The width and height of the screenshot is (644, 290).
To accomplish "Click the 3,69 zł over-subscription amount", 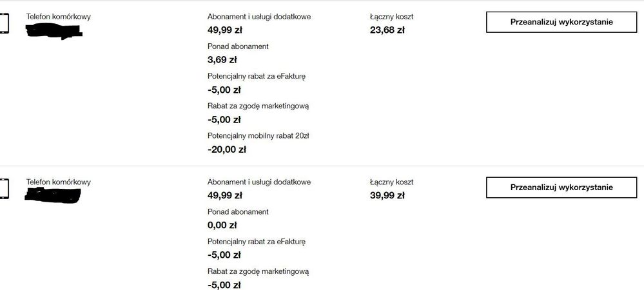I will click(222, 60).
